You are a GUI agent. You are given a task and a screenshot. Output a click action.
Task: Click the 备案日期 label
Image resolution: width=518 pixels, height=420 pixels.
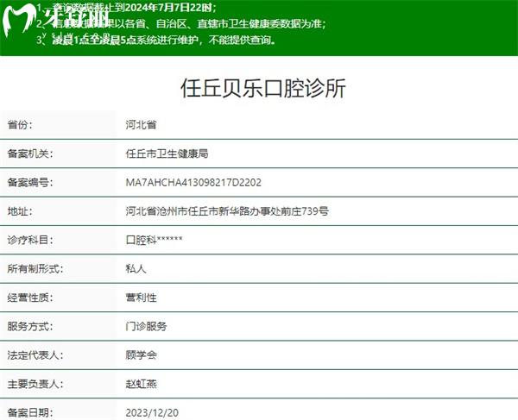(x=30, y=412)
